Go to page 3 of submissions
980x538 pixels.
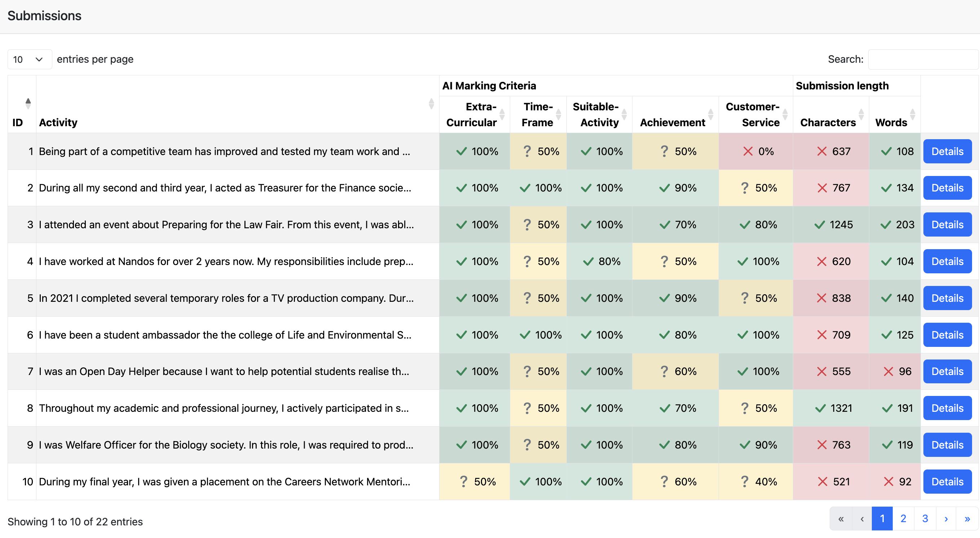925,519
